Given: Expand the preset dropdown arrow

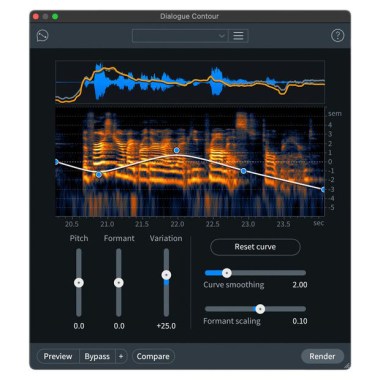Looking at the screenshot, I should [x=222, y=36].
